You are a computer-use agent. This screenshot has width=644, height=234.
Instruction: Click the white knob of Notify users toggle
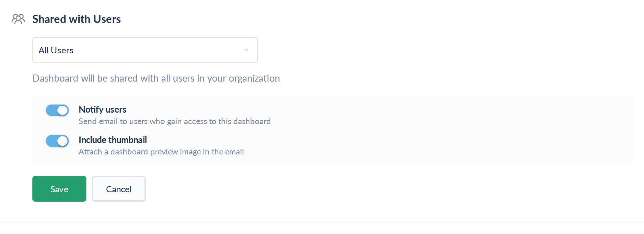pyautogui.click(x=62, y=110)
